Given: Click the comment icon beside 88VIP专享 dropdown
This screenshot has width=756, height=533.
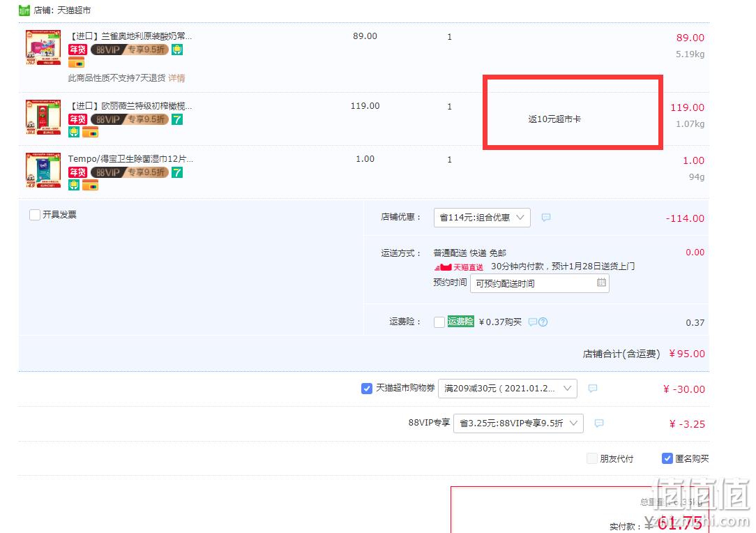Looking at the screenshot, I should click(x=599, y=423).
